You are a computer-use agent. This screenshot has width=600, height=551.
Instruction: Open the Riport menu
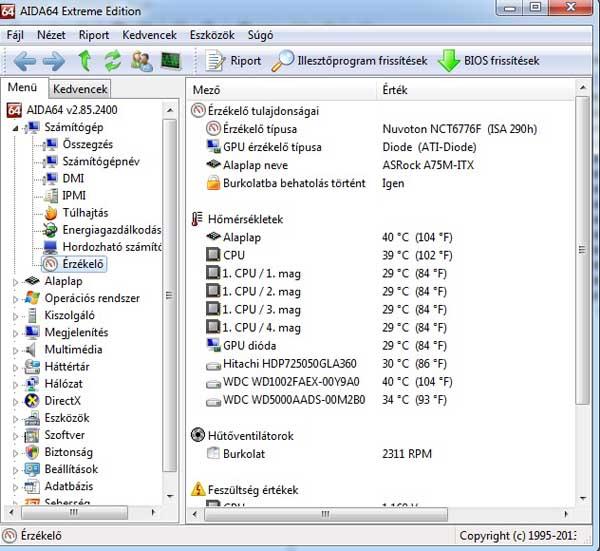click(94, 35)
